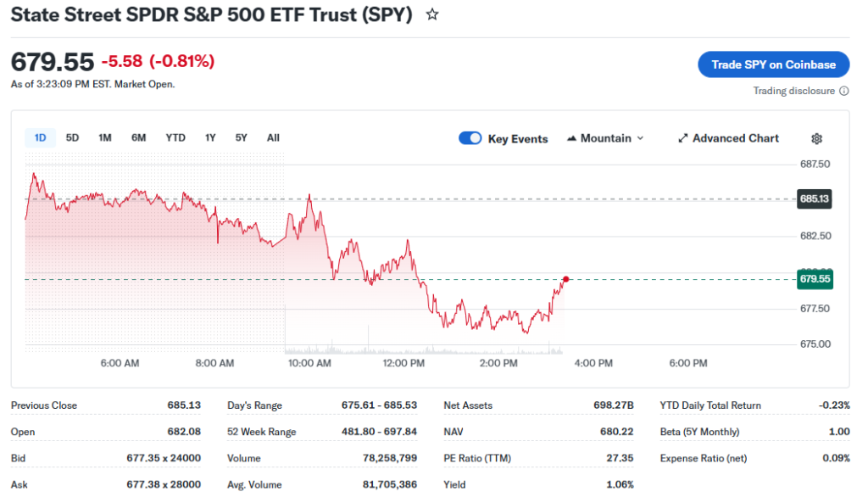Select the 1D time range tab
Viewport: 868px width, 503px height.
[x=40, y=137]
